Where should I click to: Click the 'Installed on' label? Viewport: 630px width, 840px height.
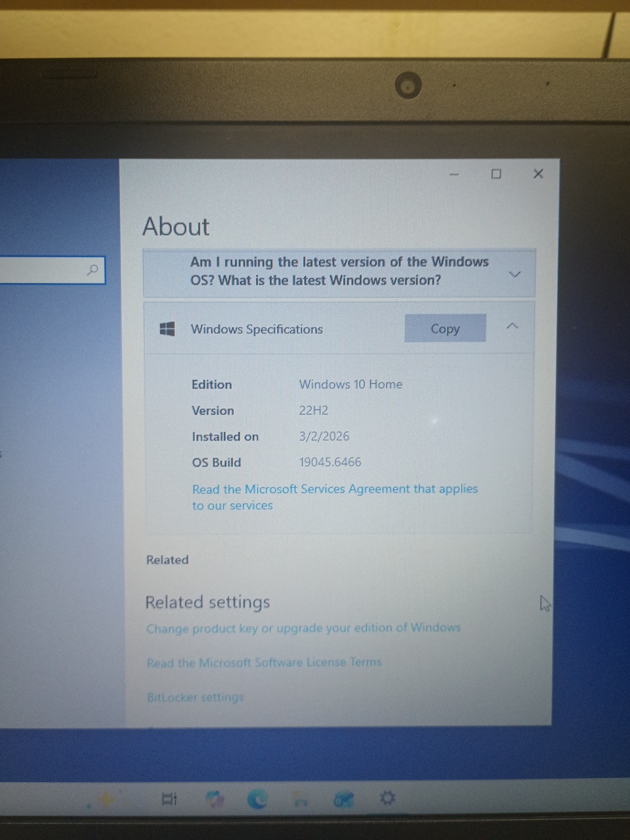(225, 437)
